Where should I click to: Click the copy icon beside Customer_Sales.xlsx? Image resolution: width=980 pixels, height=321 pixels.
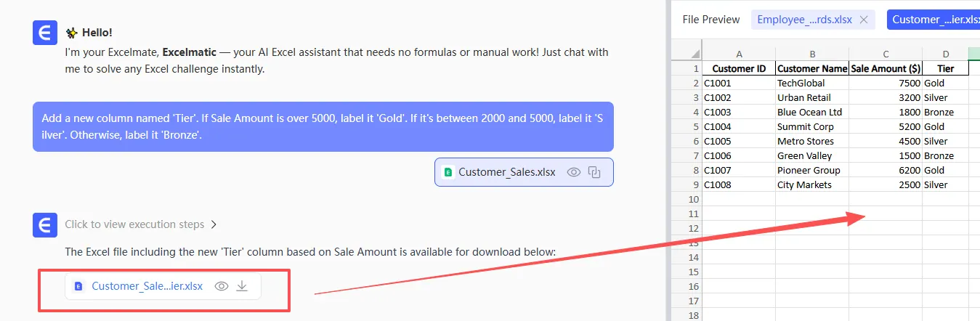click(594, 172)
